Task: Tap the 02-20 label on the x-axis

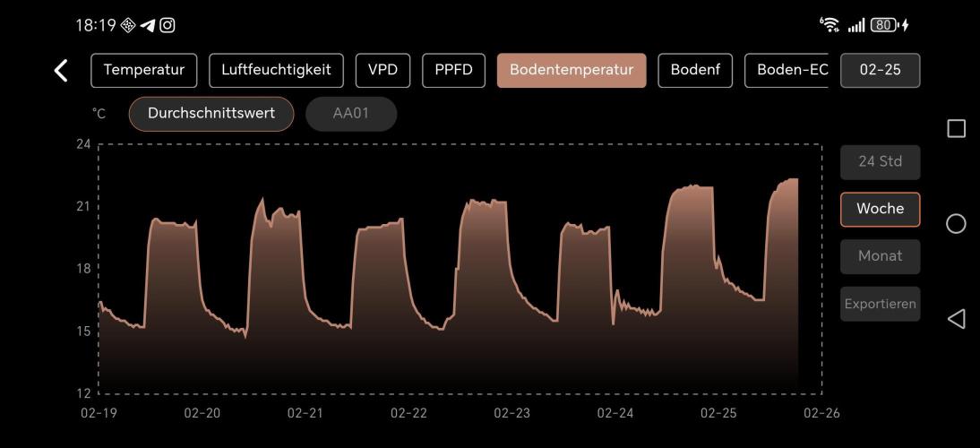Action: coord(202,413)
